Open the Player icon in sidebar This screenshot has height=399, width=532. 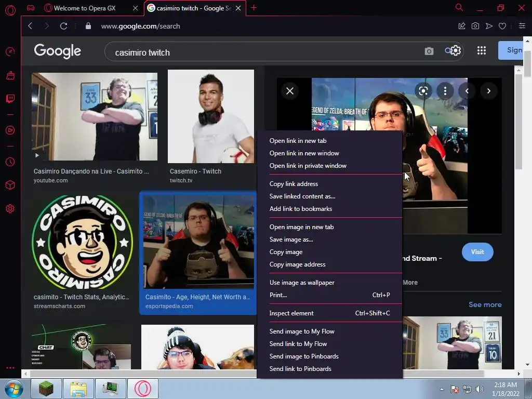click(x=10, y=130)
